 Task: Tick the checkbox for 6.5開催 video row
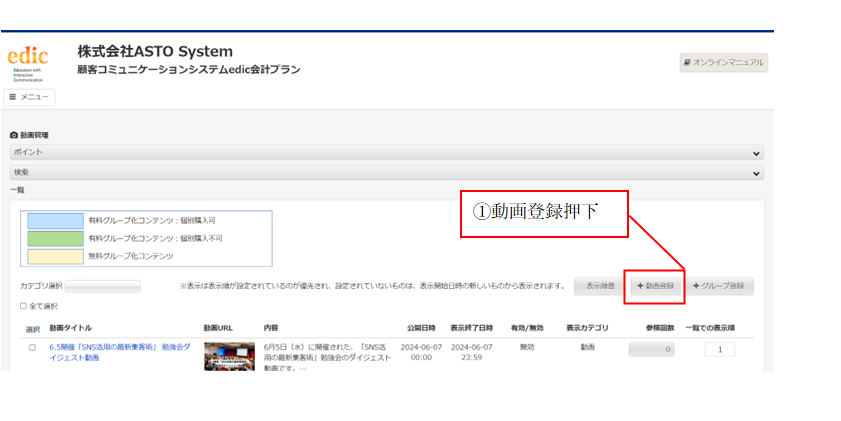[32, 348]
